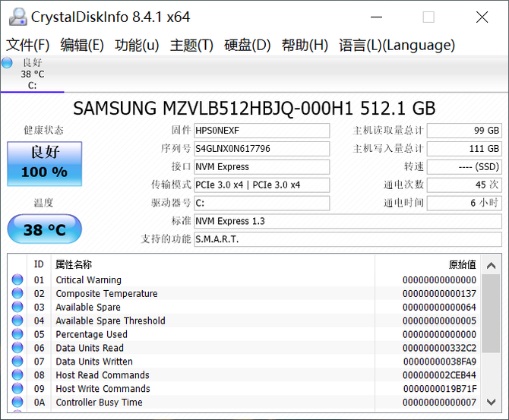
Task: Click raw value 00000000000137 of Composite Temperature
Action: tap(439, 293)
